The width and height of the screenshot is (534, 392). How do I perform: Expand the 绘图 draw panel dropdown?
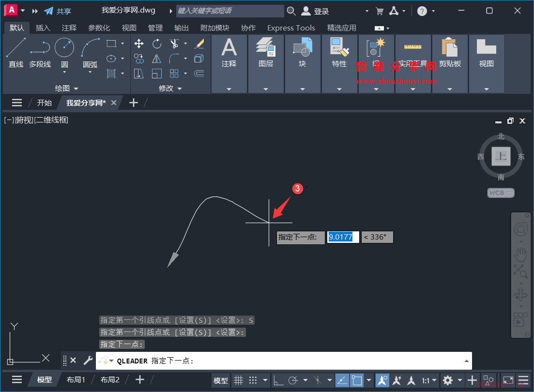tap(67, 88)
